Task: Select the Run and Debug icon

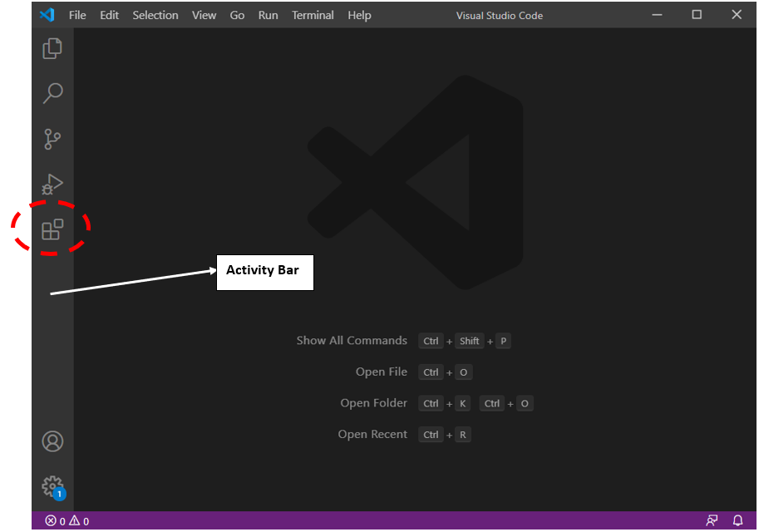Action: click(x=52, y=184)
